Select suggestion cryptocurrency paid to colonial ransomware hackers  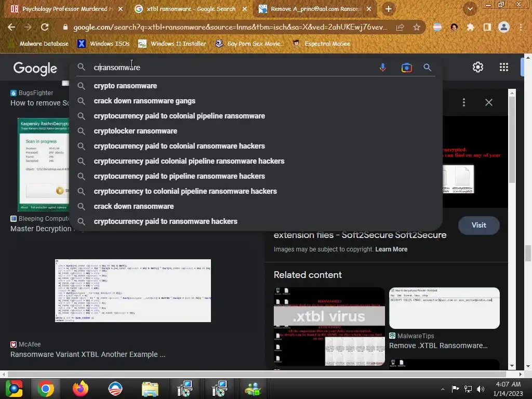(256, 146)
